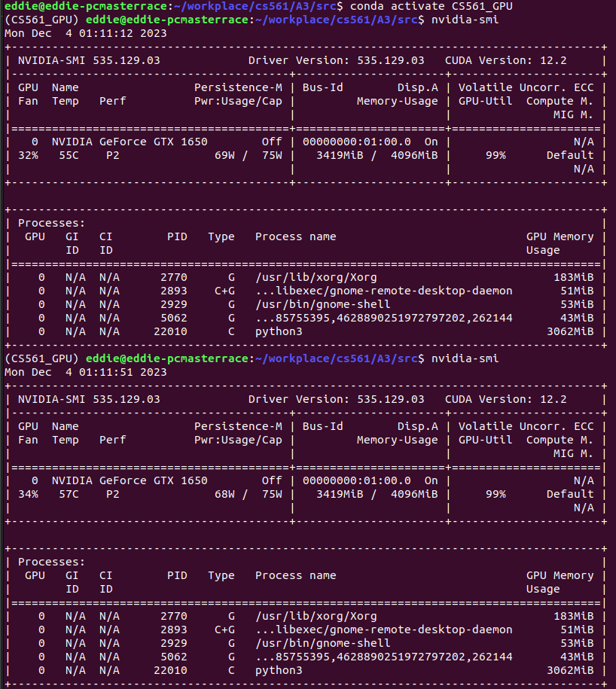Select the fan speed value '32%'
Image resolution: width=616 pixels, height=689 pixels.
pyautogui.click(x=28, y=155)
